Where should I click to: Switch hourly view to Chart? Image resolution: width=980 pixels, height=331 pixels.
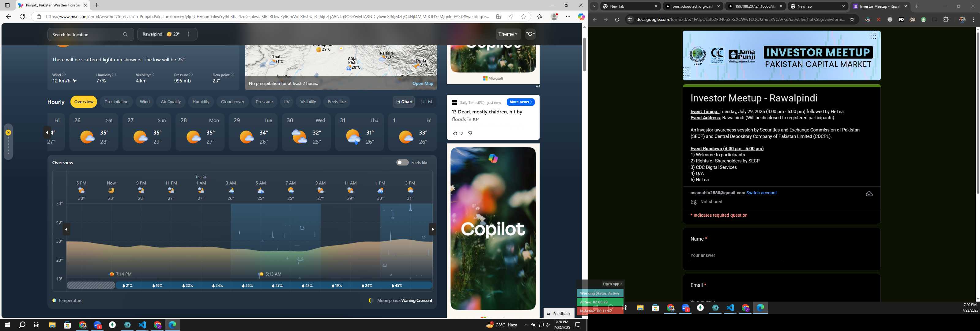(404, 102)
